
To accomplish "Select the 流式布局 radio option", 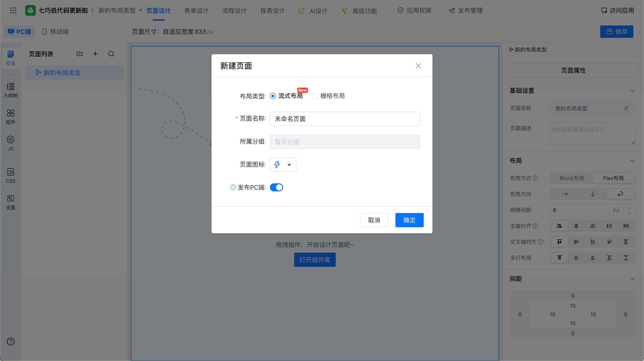I will click(273, 96).
